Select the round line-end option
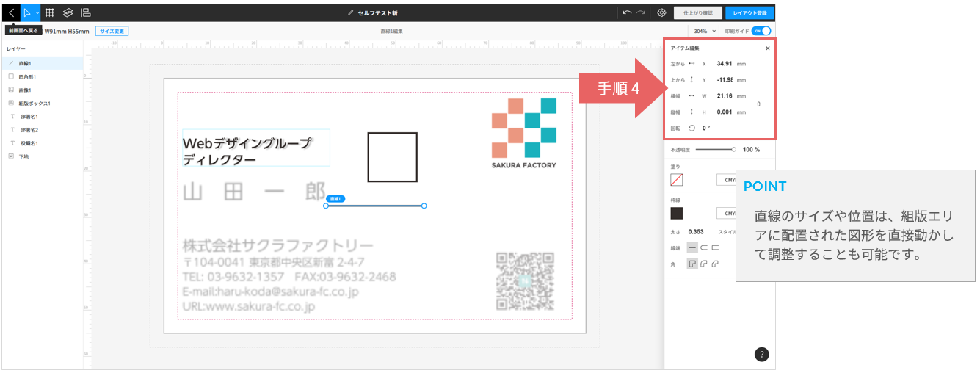 [x=703, y=248]
